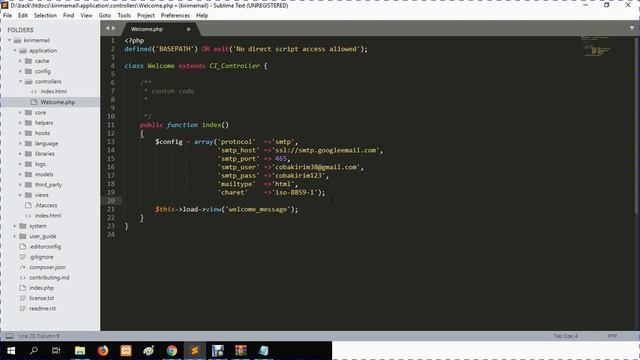Switch to Sublime Text taskbar icon
Viewport: 640px width, 360px height.
[x=195, y=351]
